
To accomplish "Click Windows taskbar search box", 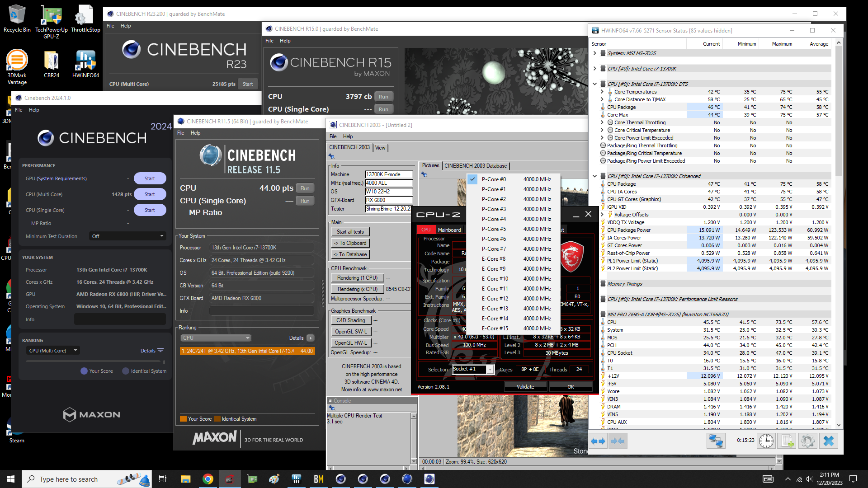I will point(87,479).
